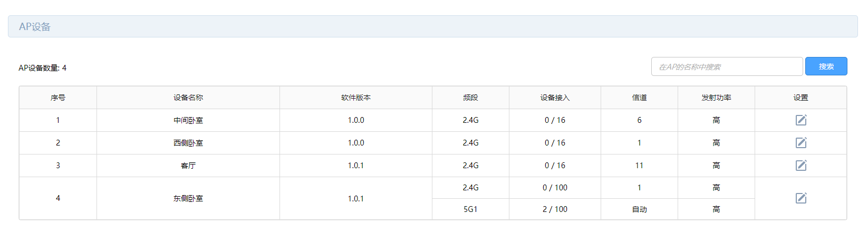
Task: Select the 序号 column header
Action: (x=58, y=98)
